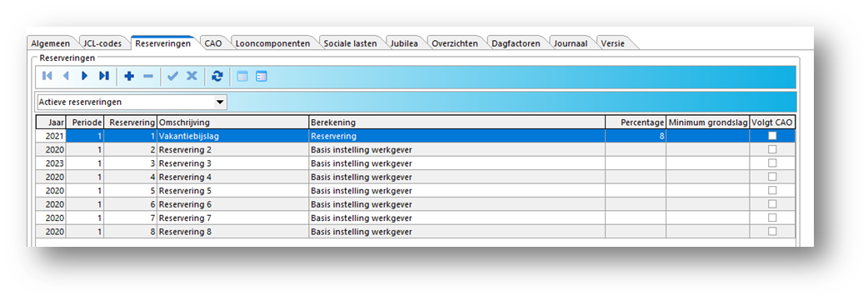The width and height of the screenshot is (868, 301).
Task: Switch to the form view icon
Action: pos(262,77)
